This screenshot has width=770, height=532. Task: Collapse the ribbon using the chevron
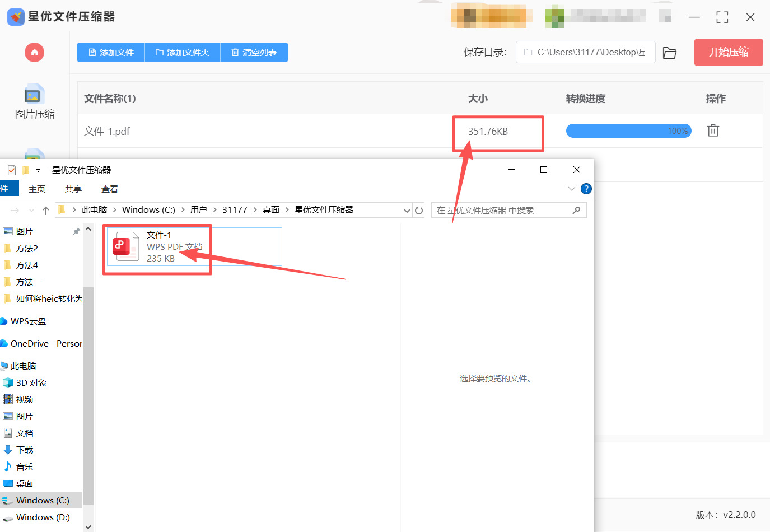click(571, 189)
